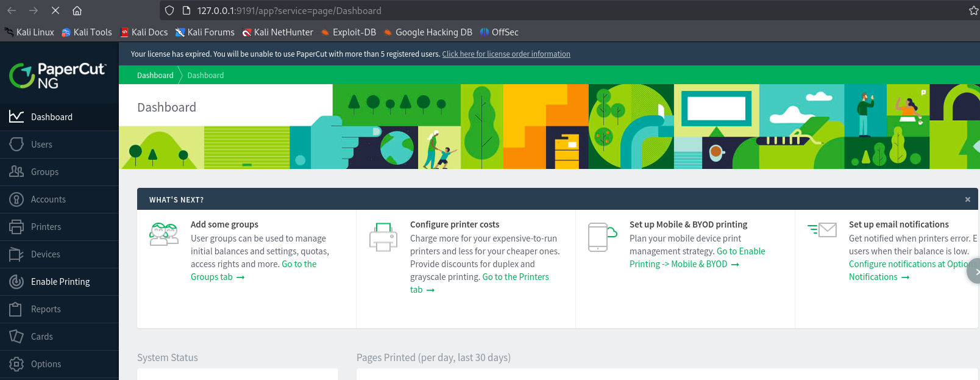Image resolution: width=980 pixels, height=380 pixels.
Task: Click the Mobile & BYOD phone icon
Action: click(x=602, y=237)
